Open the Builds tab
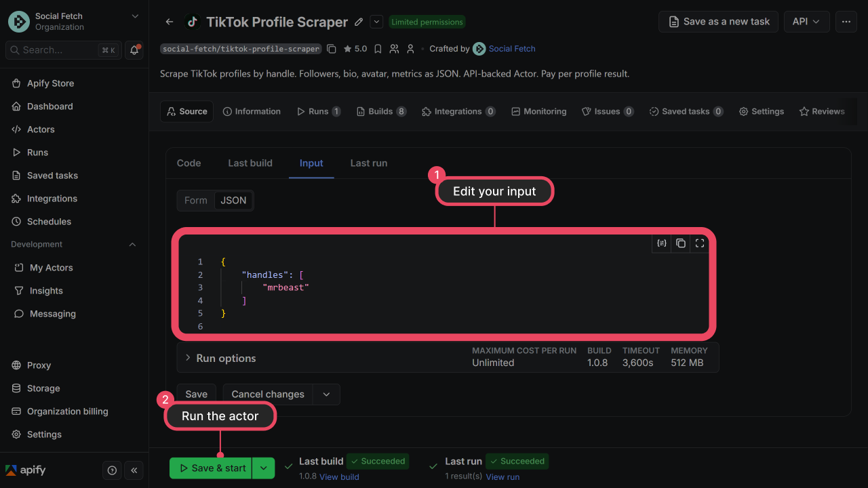The image size is (868, 488). 381,112
